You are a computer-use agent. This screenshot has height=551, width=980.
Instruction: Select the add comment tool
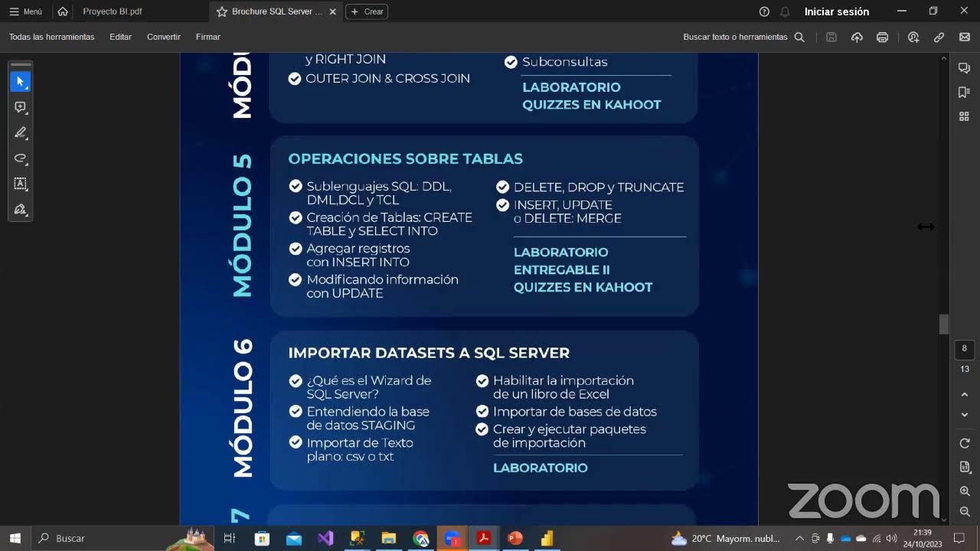click(x=21, y=107)
